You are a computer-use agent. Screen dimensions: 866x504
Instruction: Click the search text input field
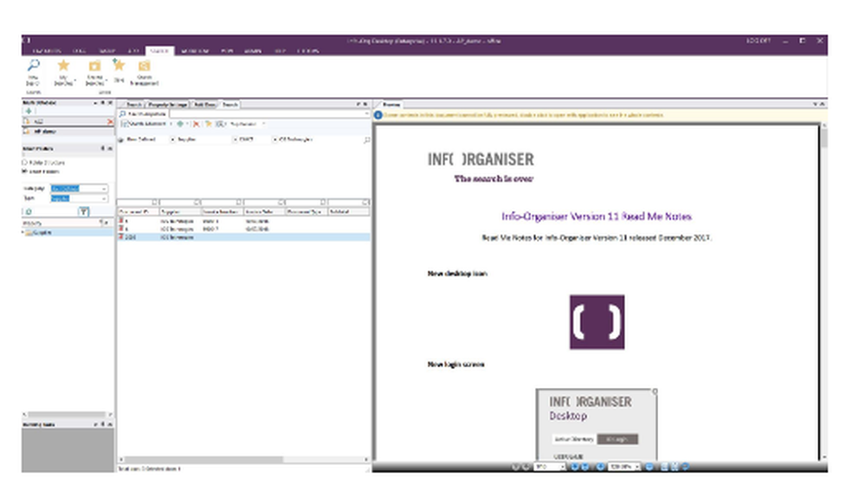[268, 113]
